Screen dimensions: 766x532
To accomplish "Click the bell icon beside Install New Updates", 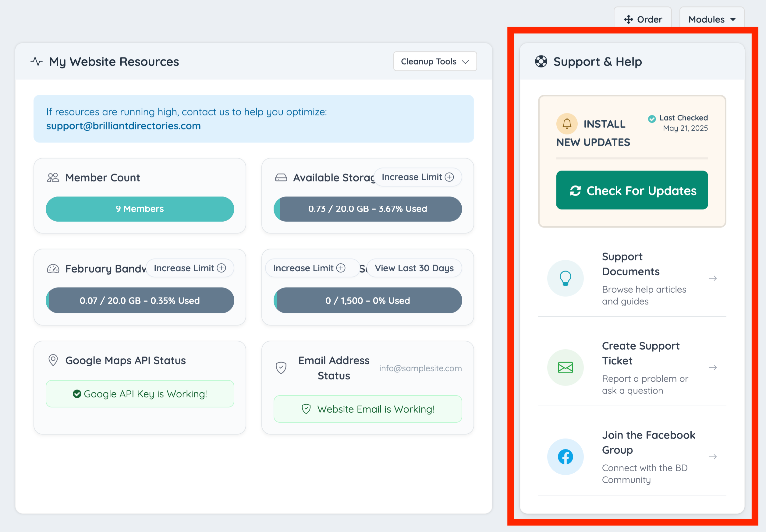I will pyautogui.click(x=567, y=124).
